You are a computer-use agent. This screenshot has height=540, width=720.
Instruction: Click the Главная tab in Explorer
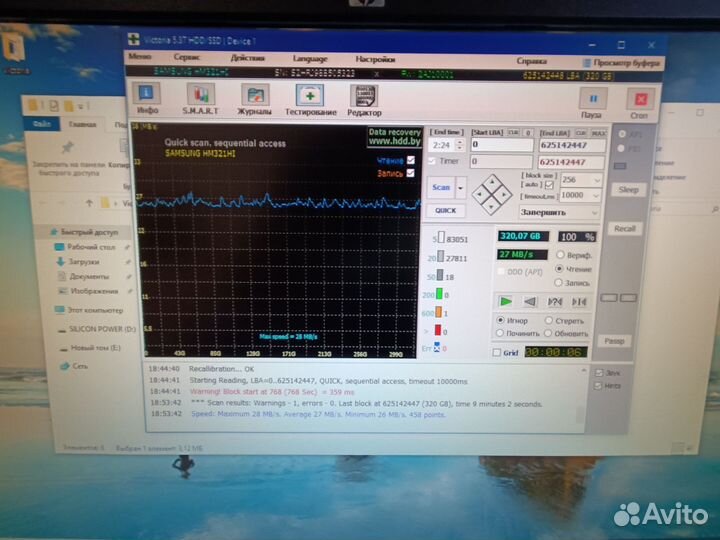[x=83, y=124]
